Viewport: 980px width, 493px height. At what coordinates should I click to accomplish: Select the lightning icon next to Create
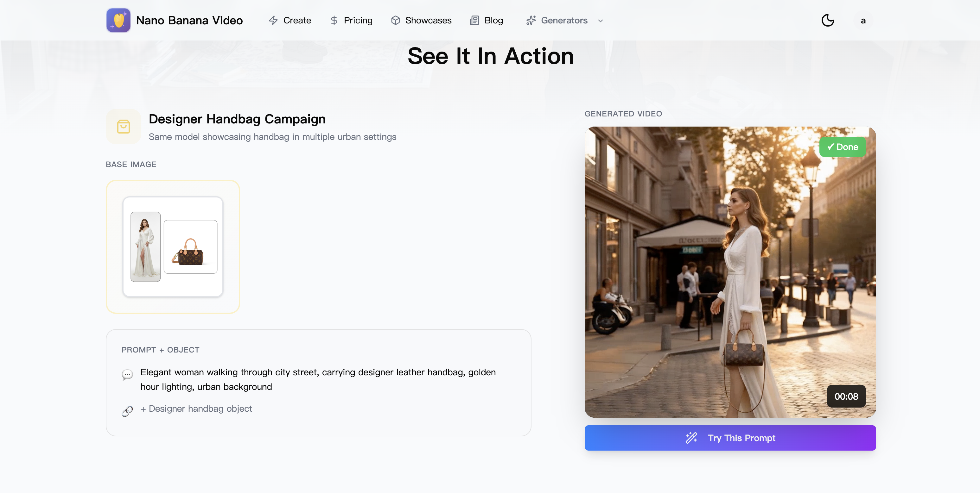[273, 20]
